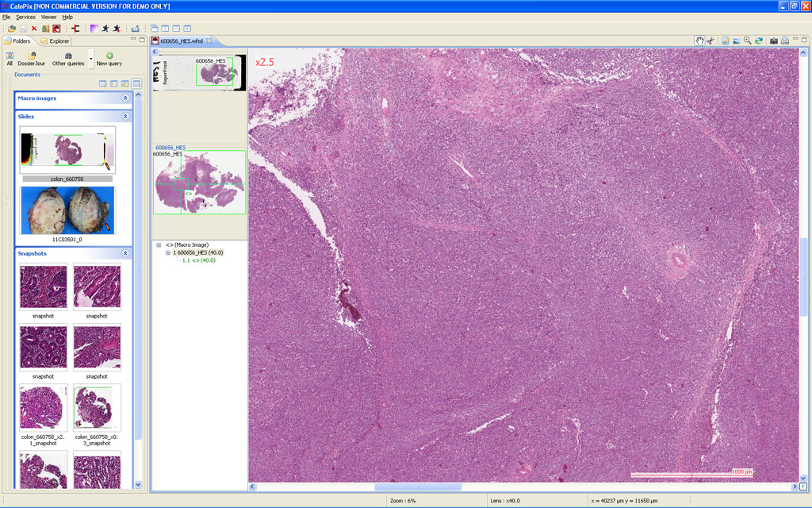Open the Viewer menu
This screenshot has width=812, height=508.
coord(48,16)
